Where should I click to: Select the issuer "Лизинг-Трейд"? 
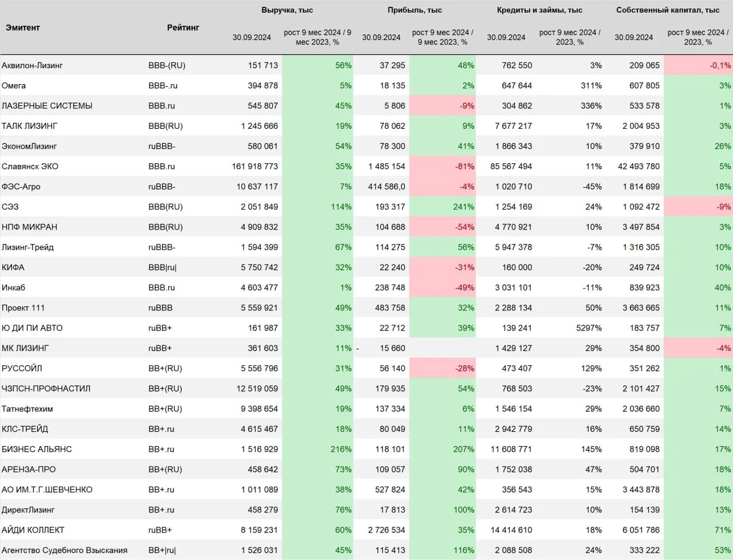27,247
